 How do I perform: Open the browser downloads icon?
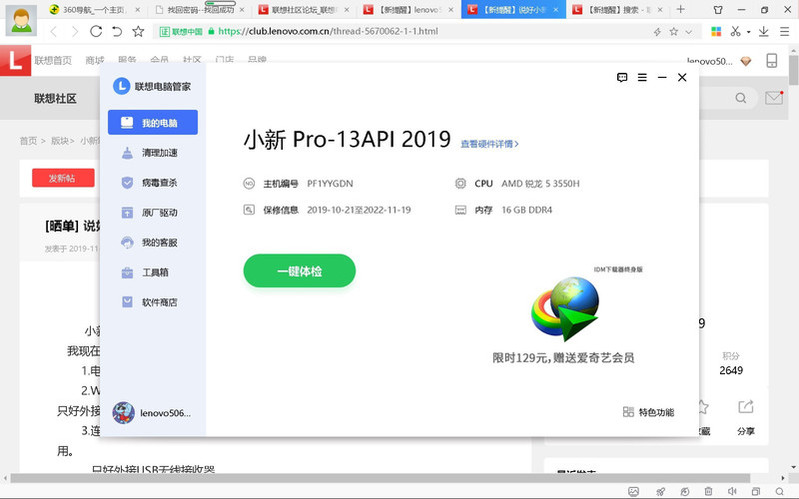click(763, 32)
